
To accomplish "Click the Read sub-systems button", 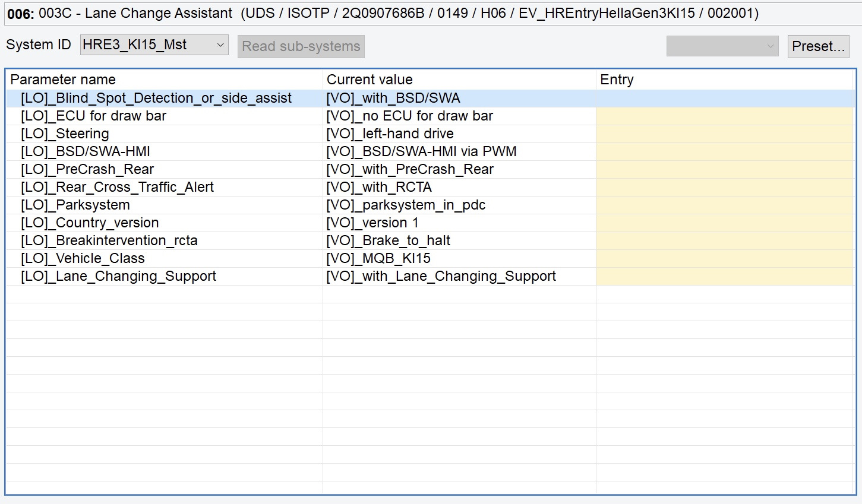I will [301, 46].
